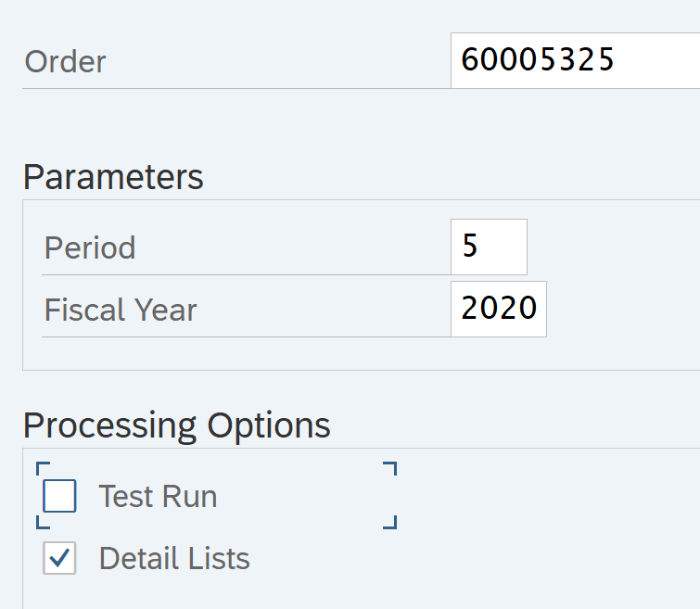Click the Parameters section heading
This screenshot has width=700, height=609.
point(113,176)
